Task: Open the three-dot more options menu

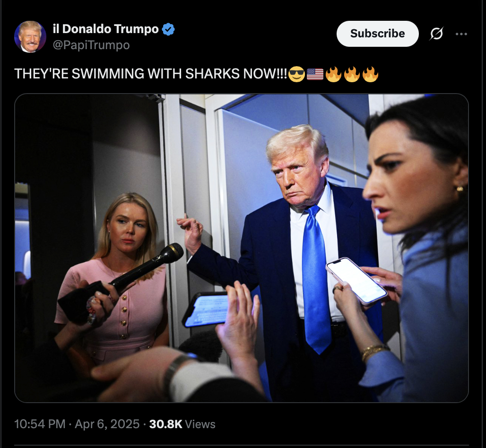Action: click(x=461, y=34)
